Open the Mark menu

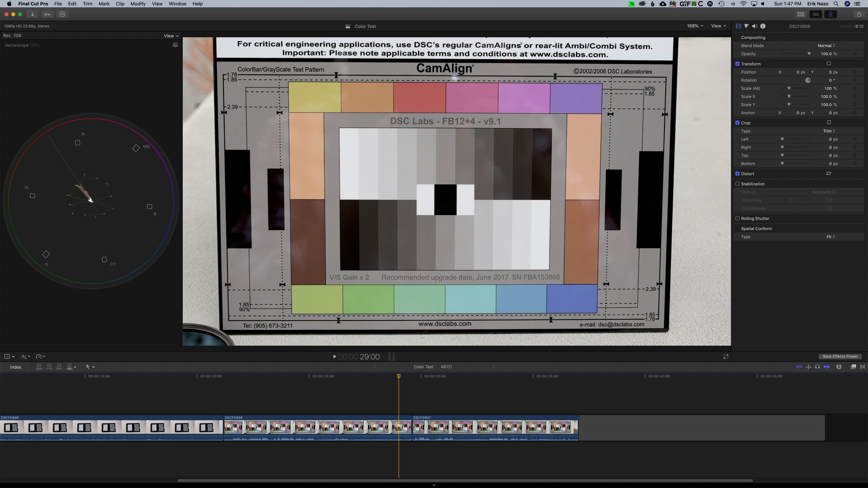click(x=104, y=4)
